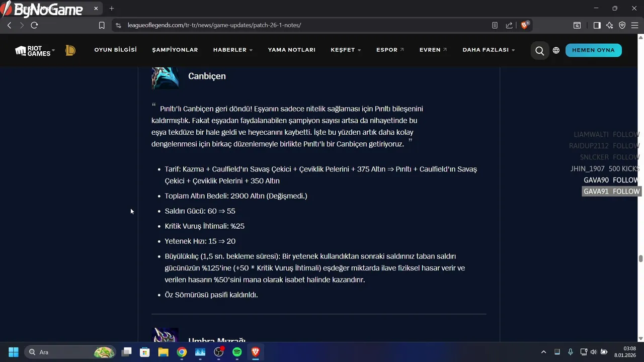Click LIAMWALTI FOLLOW overlay entry

pos(606,135)
